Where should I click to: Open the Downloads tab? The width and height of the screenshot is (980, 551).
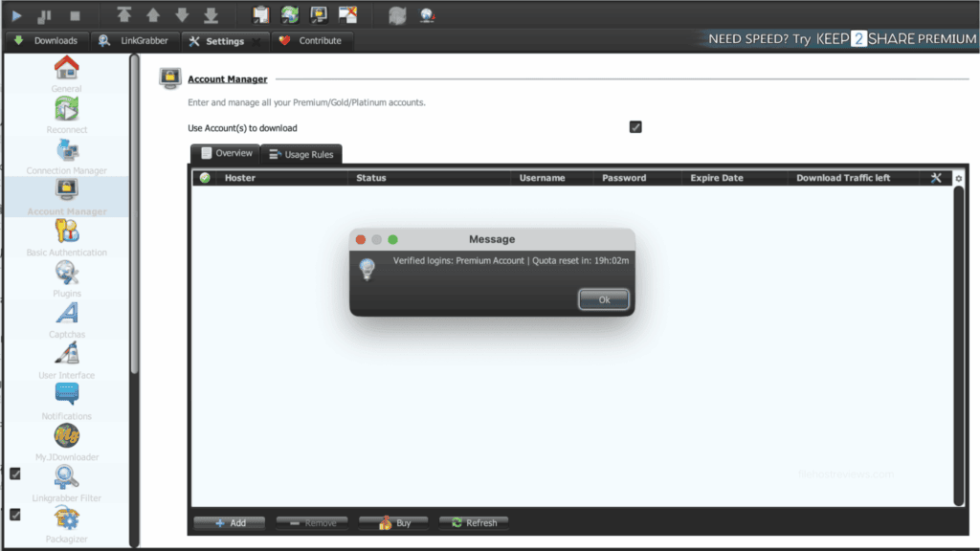tap(46, 40)
